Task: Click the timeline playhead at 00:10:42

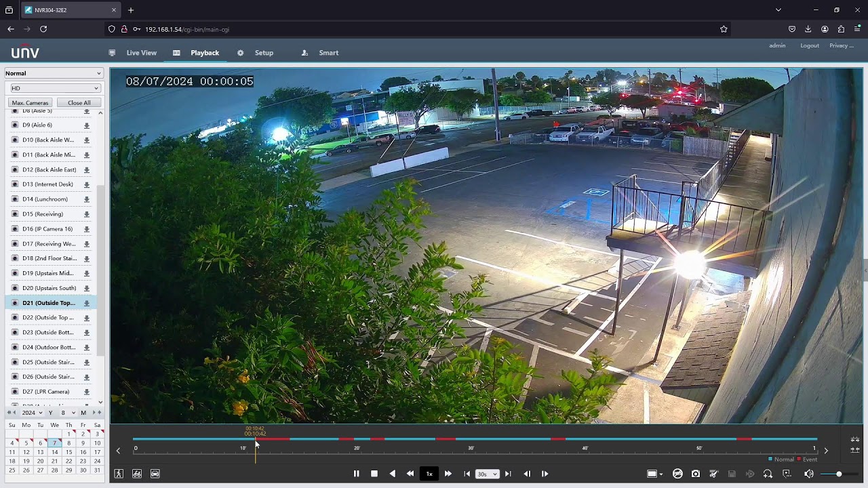Action: coord(256,447)
